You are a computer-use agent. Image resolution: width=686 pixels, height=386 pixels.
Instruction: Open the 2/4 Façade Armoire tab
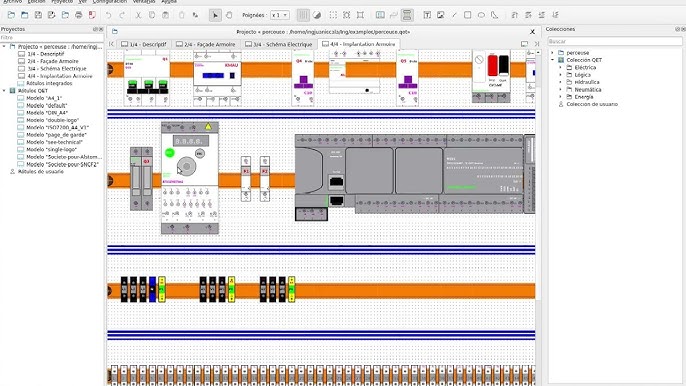tap(206, 44)
